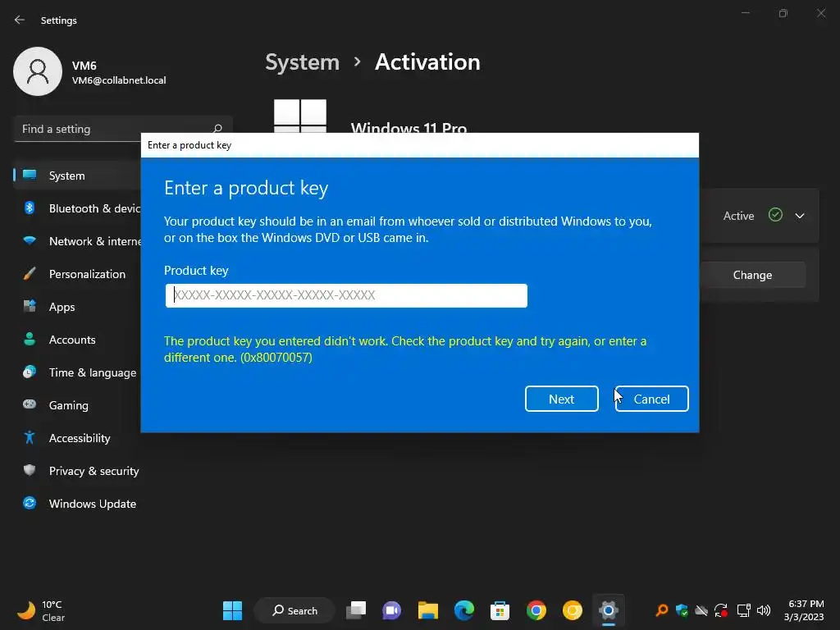Click the update sync tray icon
Image resolution: width=840 pixels, height=630 pixels.
(721, 610)
